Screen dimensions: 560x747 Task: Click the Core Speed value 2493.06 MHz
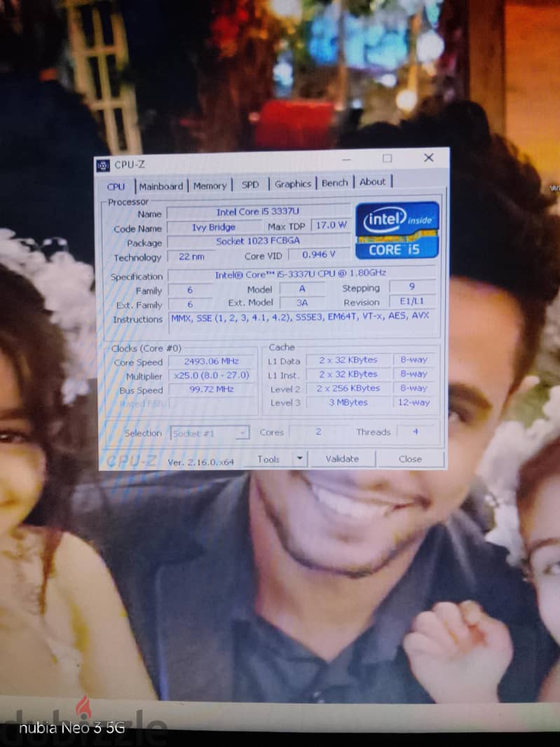coord(212,362)
